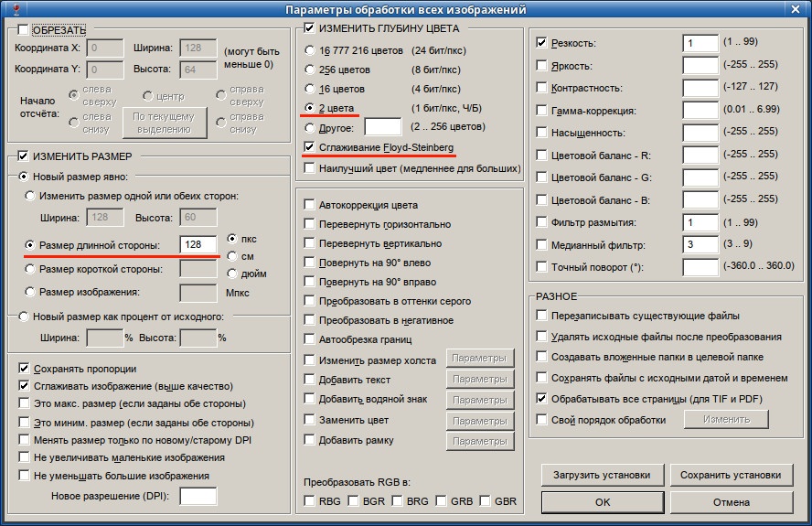Enable Не уменьшать большие изображения
Viewport: 812px width, 526px height.
click(24, 475)
